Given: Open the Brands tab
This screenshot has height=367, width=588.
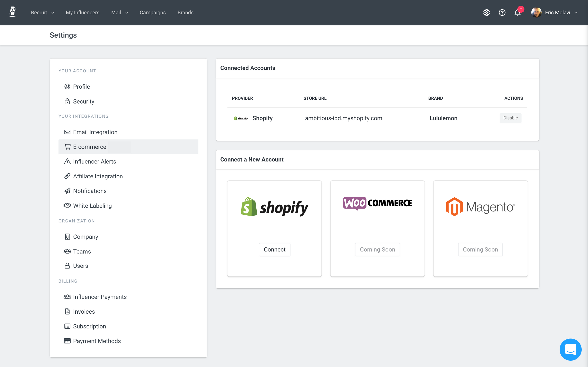Looking at the screenshot, I should [x=185, y=13].
